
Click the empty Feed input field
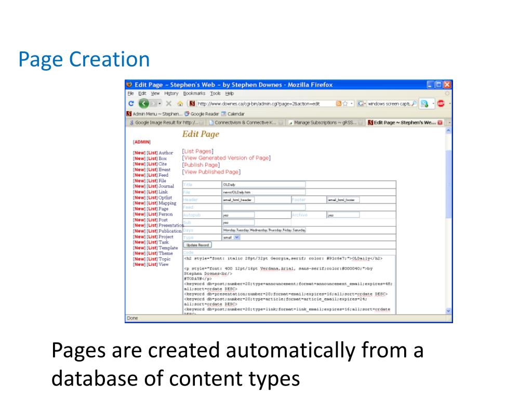coord(263,207)
